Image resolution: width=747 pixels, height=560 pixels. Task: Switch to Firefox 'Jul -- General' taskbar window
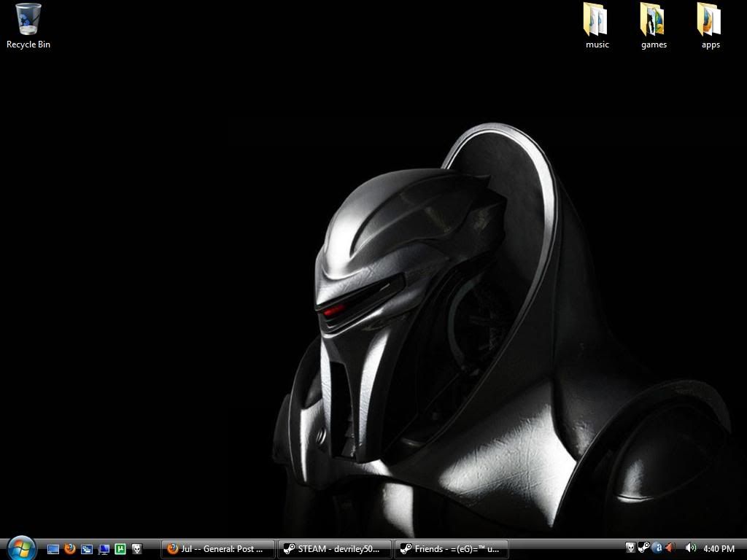[x=217, y=549]
